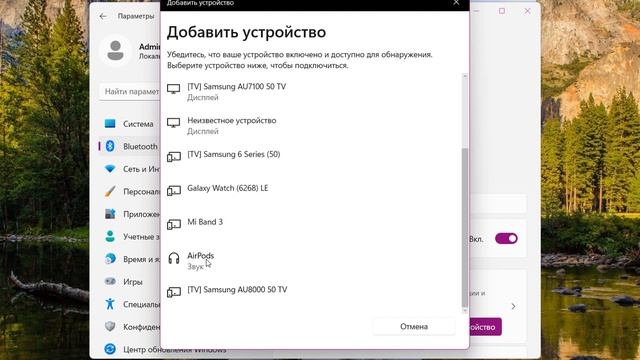Image resolution: width=640 pixels, height=360 pixels.
Task: Select the [TV] Samsung AU7100 50 TV device
Action: point(312,91)
